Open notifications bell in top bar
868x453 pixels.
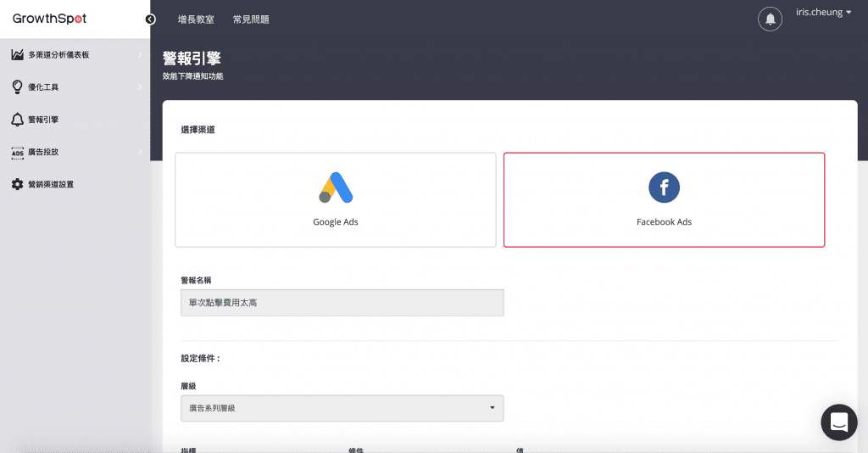pyautogui.click(x=770, y=20)
